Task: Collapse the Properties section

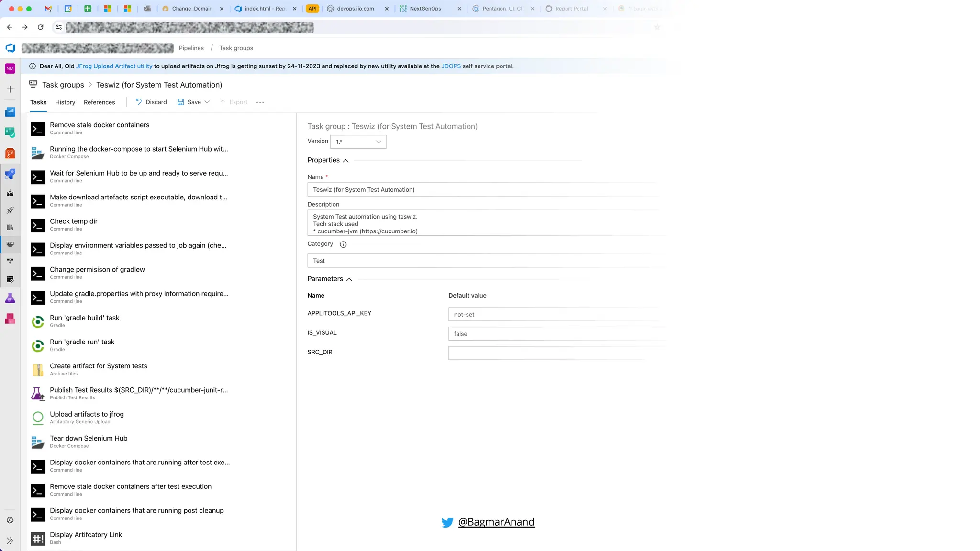Action: click(346, 161)
